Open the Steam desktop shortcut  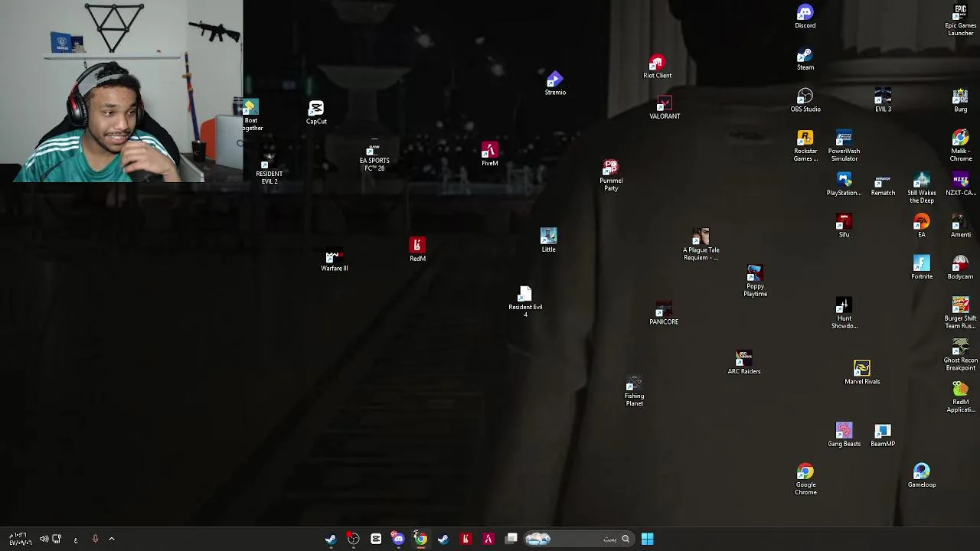point(805,60)
